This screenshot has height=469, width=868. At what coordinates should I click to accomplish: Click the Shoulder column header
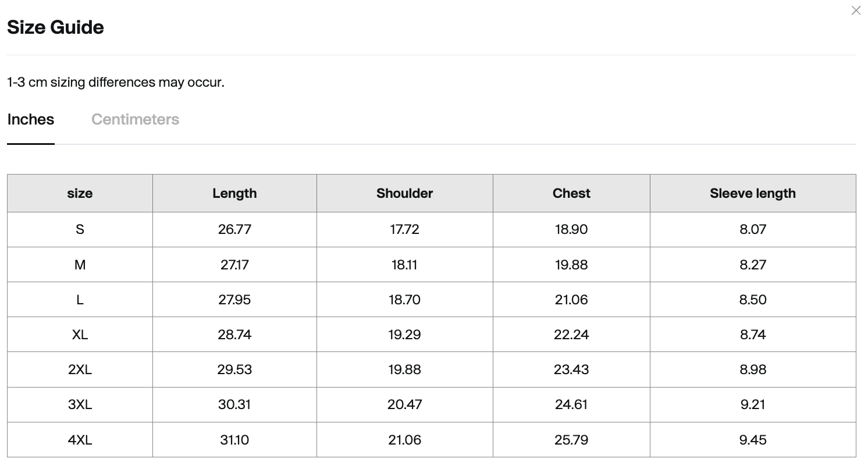coord(405,193)
